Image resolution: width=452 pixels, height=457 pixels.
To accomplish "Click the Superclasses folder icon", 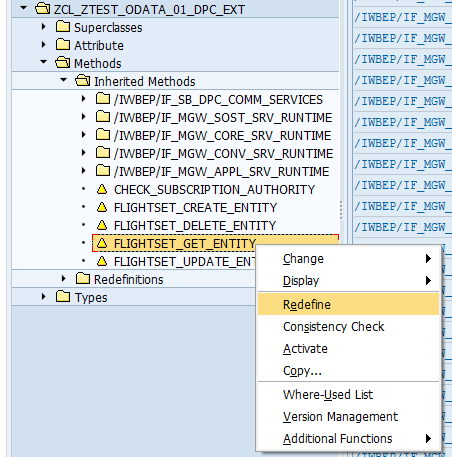I will click(x=63, y=26).
